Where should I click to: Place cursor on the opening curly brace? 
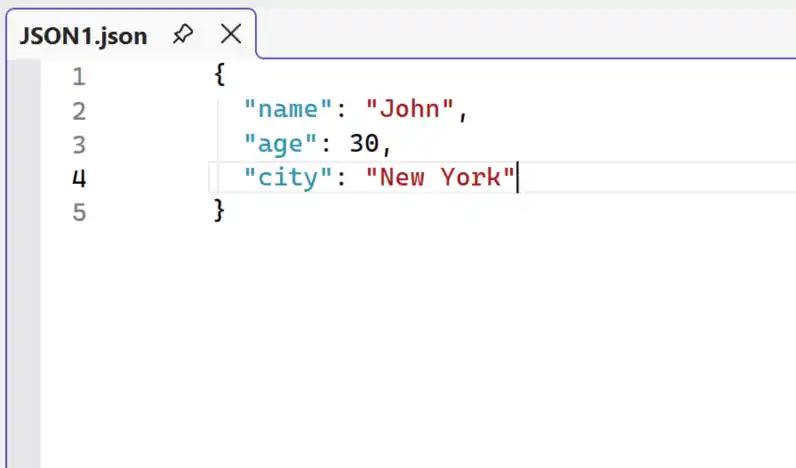(220, 77)
